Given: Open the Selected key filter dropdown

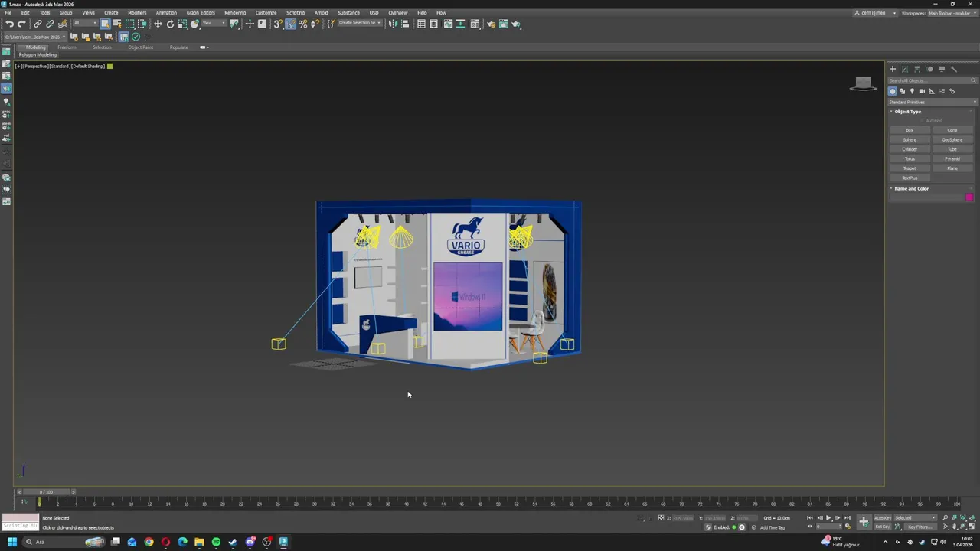Looking at the screenshot, I should pyautogui.click(x=916, y=517).
